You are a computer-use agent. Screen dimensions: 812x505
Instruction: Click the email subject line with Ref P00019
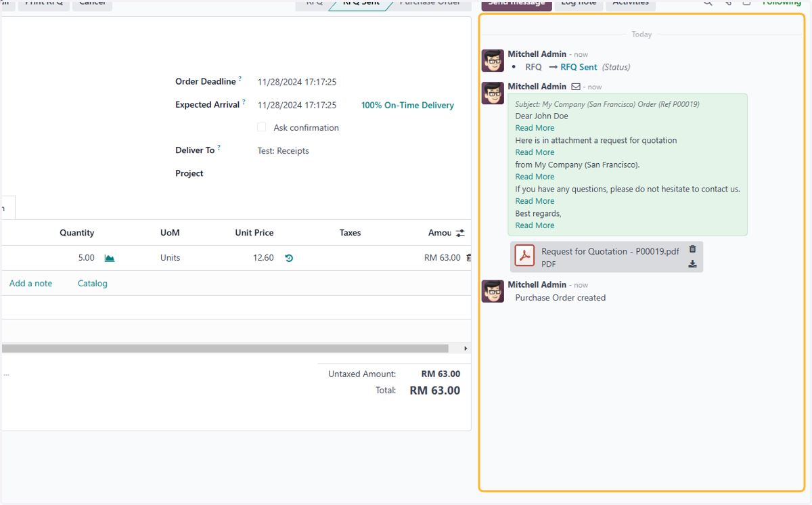coord(607,104)
